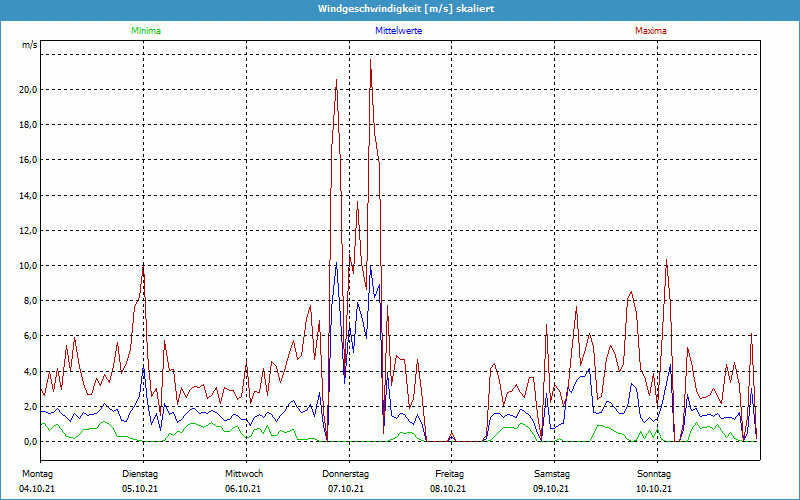This screenshot has height=500, width=800.
Task: Click the Samstag day label
Action: (x=552, y=474)
